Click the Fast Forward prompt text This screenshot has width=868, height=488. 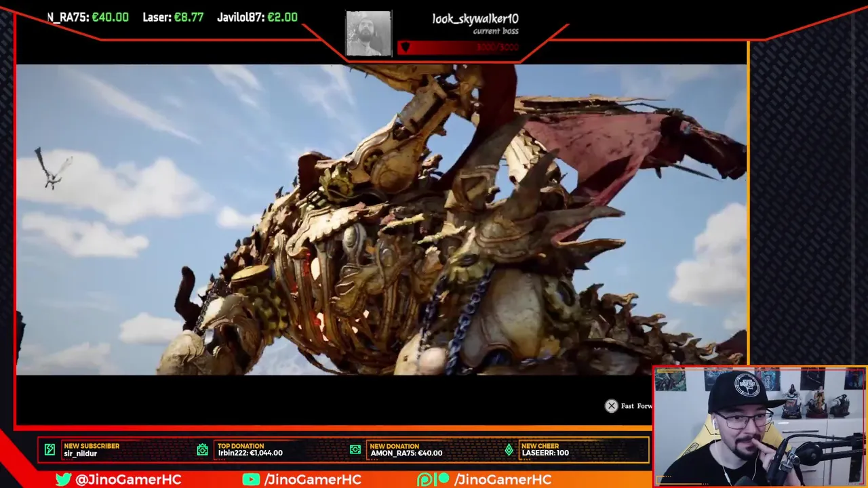pyautogui.click(x=636, y=406)
